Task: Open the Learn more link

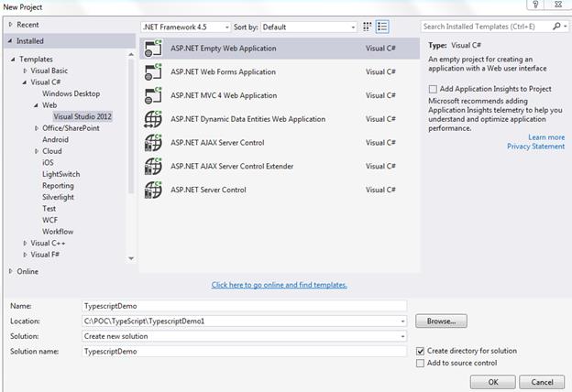Action: pos(546,137)
